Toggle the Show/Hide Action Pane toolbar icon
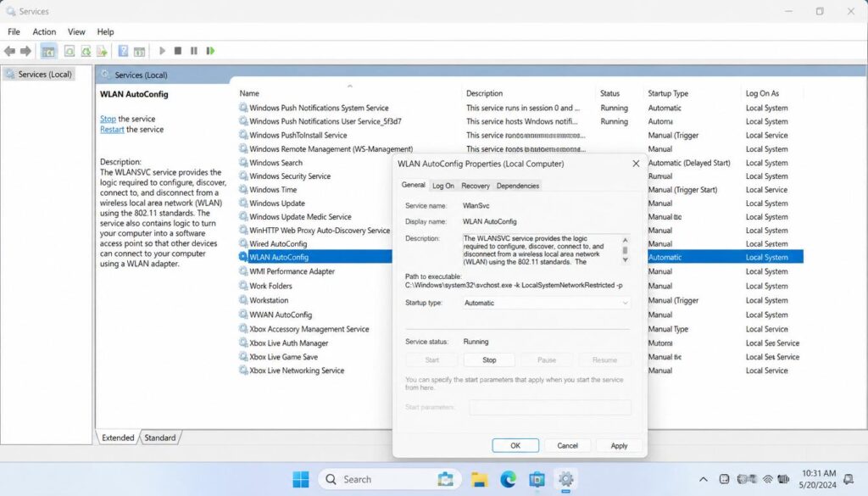Viewport: 868px width, 496px height. [140, 52]
